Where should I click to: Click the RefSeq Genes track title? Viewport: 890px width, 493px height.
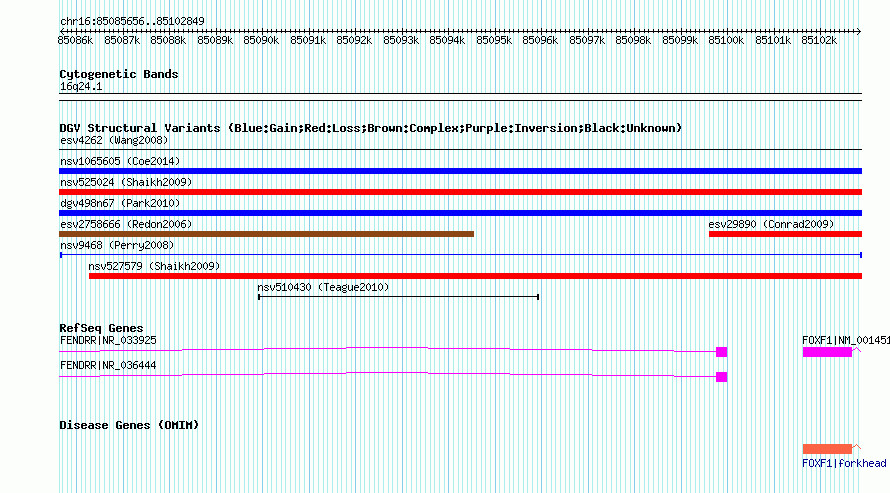[101, 328]
